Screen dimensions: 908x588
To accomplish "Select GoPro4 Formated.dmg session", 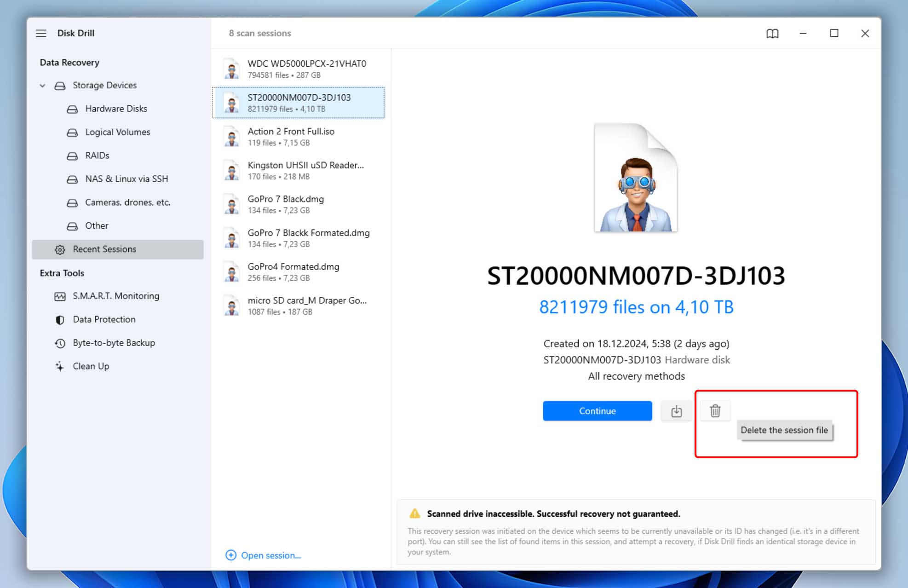I will (298, 272).
